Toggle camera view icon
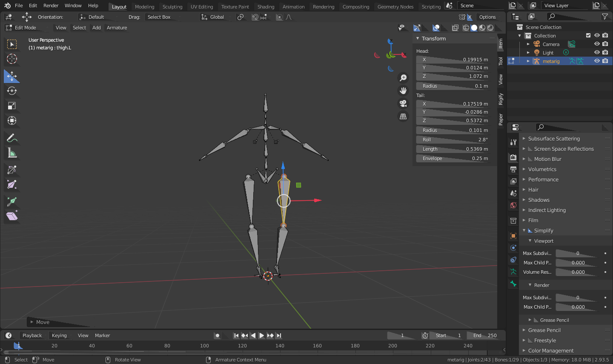Viewport: 613px width, 364px height. click(403, 103)
